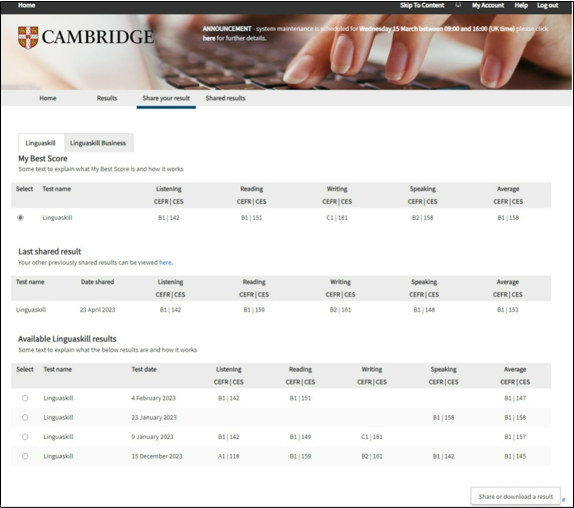Click date shared '23 April 2023'
Viewport: 574px width, 508px height.
coord(97,310)
